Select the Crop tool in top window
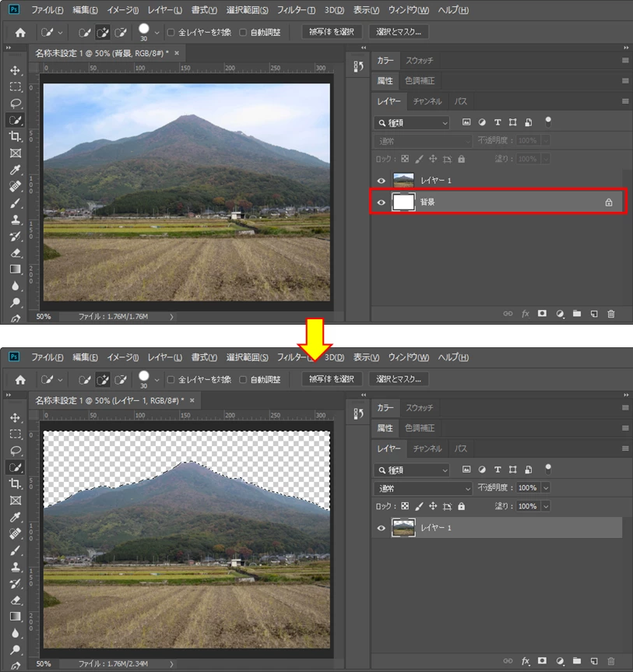Screen dimensions: 633x672 16,137
